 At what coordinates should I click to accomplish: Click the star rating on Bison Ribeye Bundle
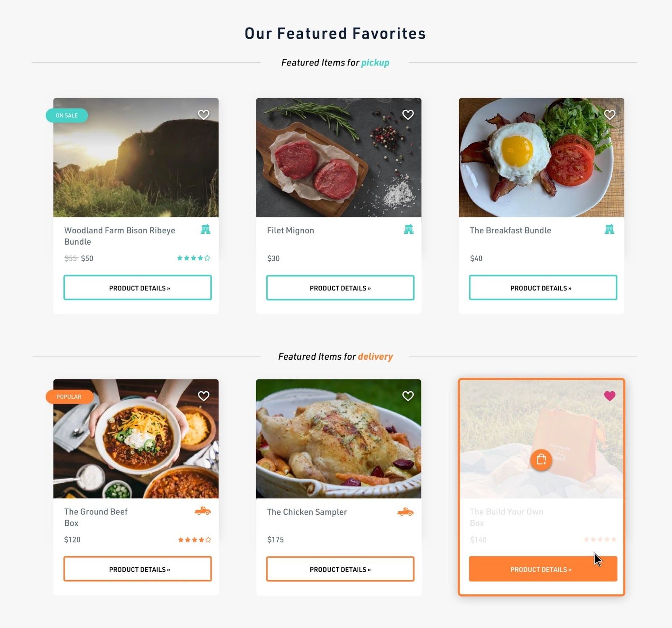coord(194,258)
